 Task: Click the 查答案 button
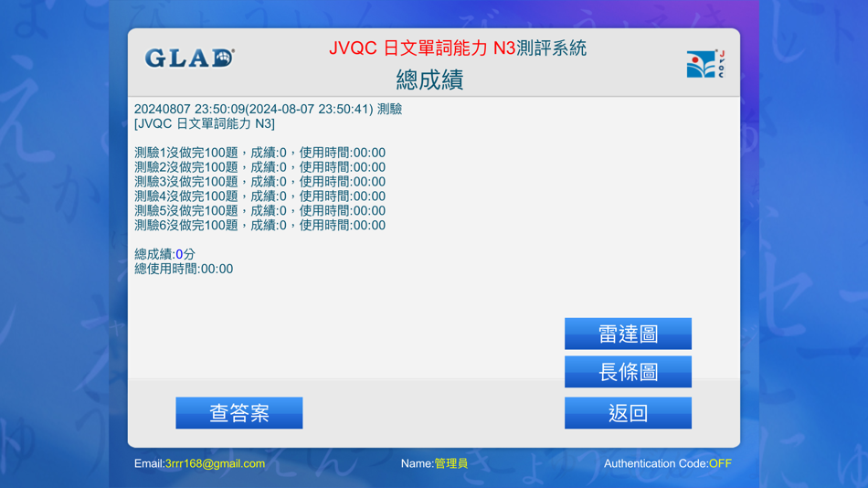pyautogui.click(x=239, y=413)
